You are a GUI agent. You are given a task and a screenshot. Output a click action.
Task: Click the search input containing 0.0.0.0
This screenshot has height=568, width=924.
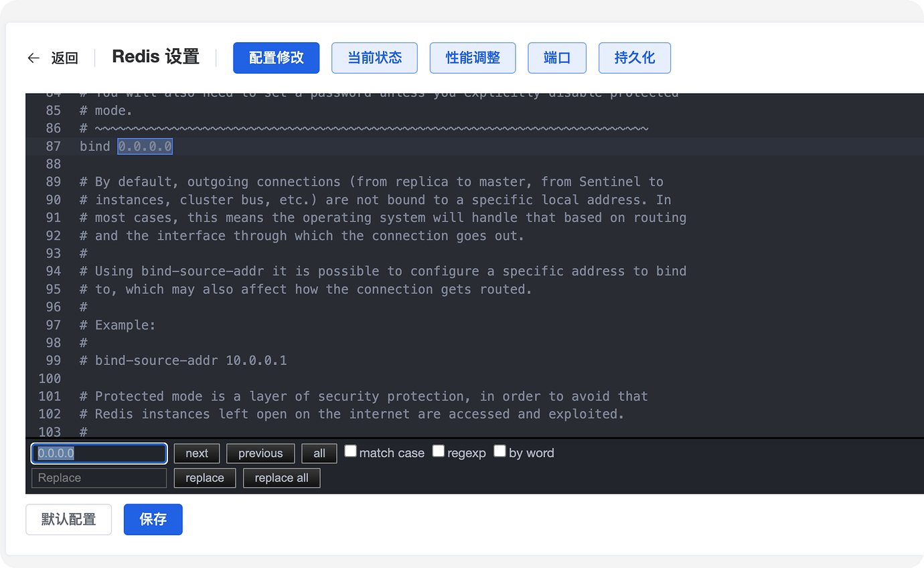98,453
